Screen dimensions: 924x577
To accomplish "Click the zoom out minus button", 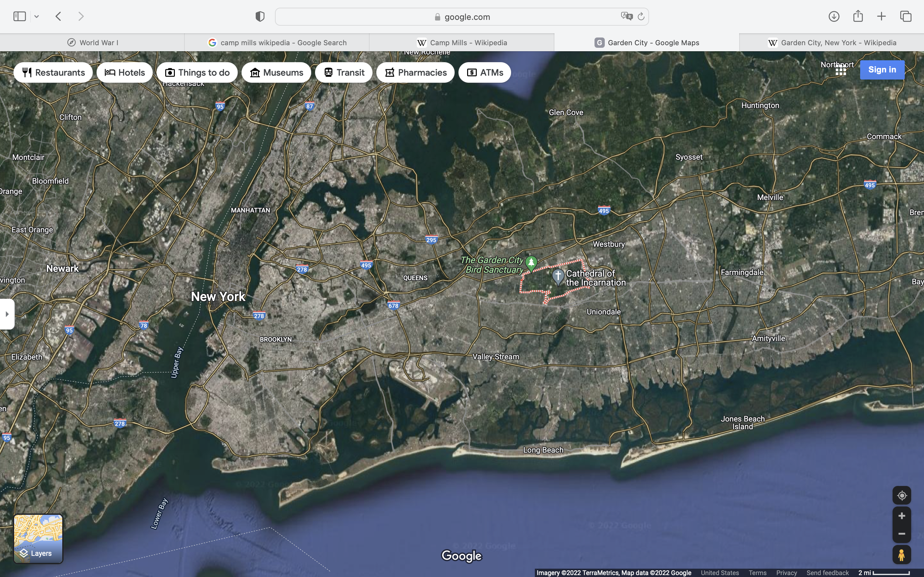I will pyautogui.click(x=902, y=533).
